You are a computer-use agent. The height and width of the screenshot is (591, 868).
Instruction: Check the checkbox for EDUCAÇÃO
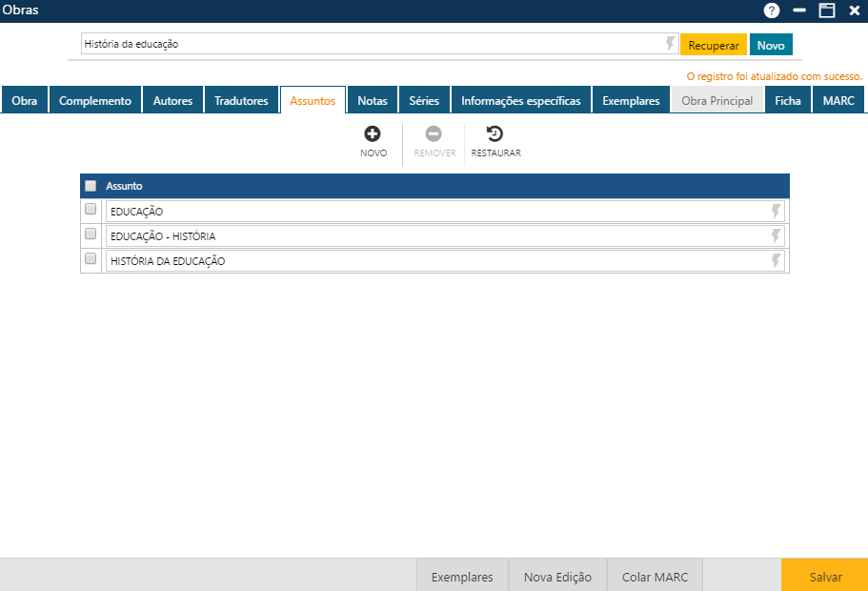pyautogui.click(x=91, y=208)
